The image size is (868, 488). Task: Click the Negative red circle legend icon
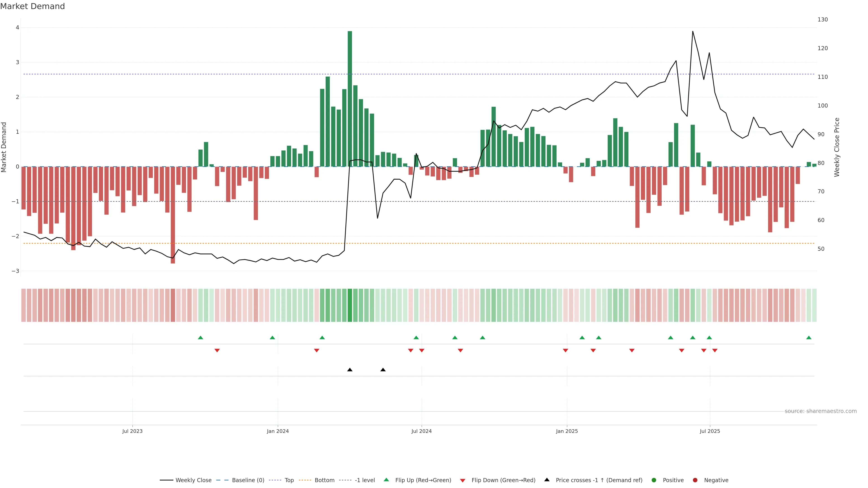pos(695,480)
